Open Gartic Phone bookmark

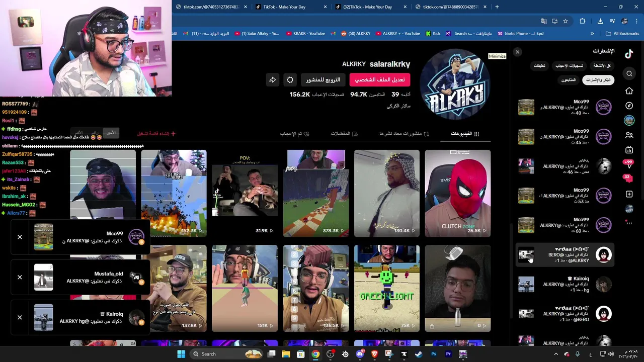pyautogui.click(x=520, y=34)
